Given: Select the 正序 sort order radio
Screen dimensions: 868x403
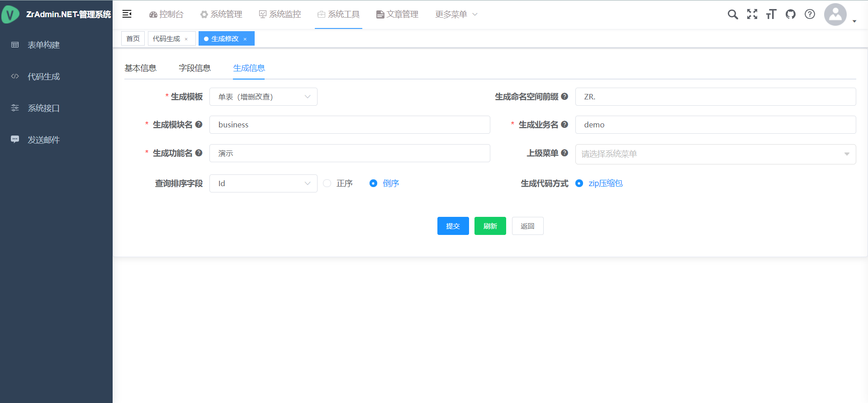Looking at the screenshot, I should [327, 183].
